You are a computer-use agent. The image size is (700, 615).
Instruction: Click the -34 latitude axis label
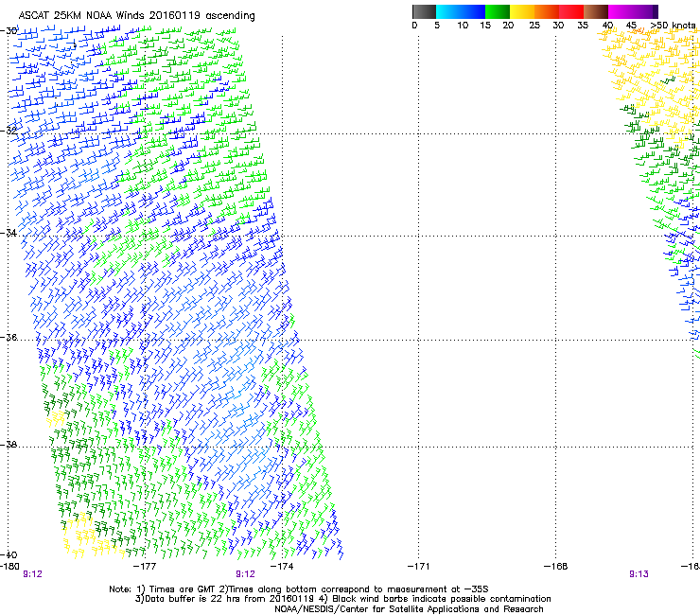pos(9,233)
